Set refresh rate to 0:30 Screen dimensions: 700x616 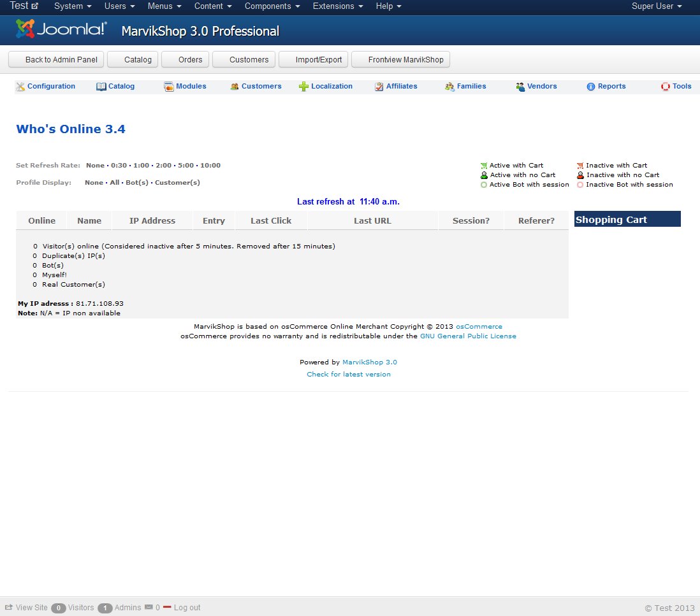click(x=119, y=166)
